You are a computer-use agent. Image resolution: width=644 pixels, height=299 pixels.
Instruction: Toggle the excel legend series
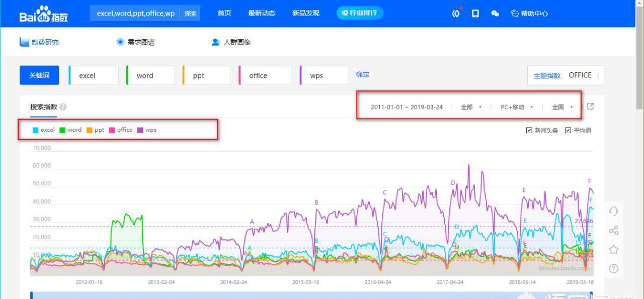coord(43,130)
